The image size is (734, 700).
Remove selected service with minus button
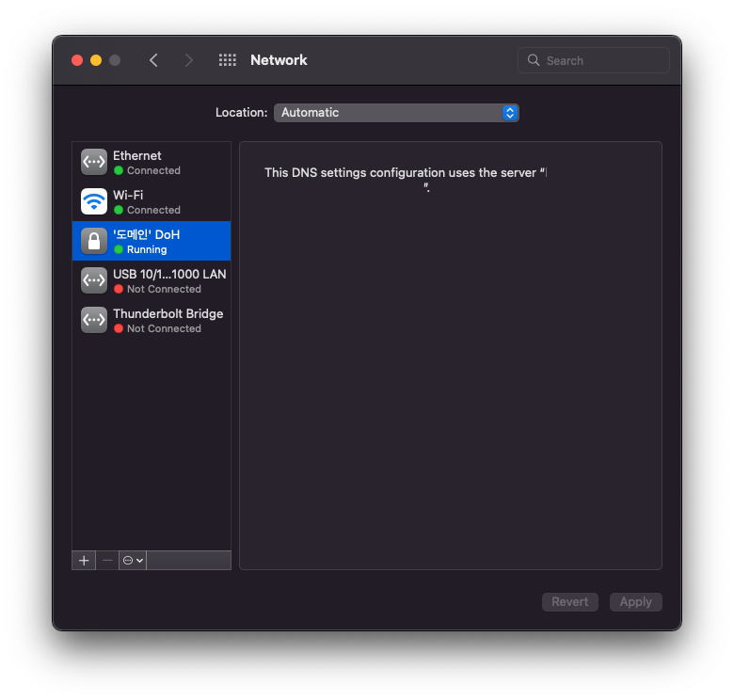[x=107, y=560]
